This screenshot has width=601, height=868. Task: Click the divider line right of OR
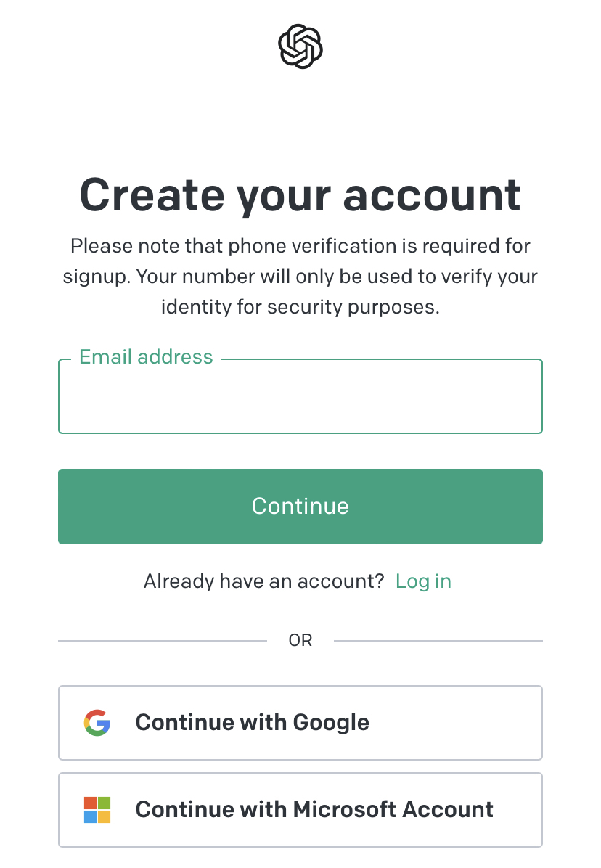point(438,641)
